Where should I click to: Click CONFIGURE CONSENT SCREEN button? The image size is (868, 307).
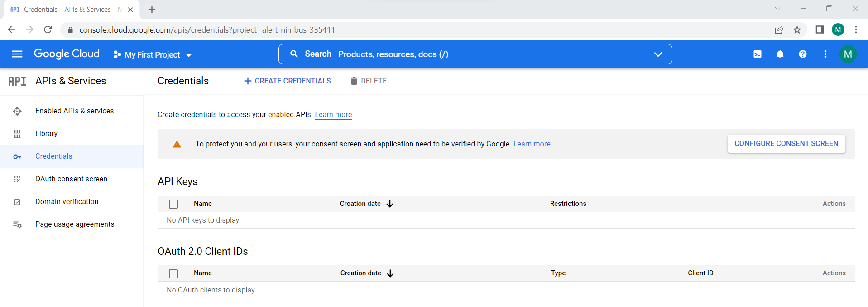point(786,144)
